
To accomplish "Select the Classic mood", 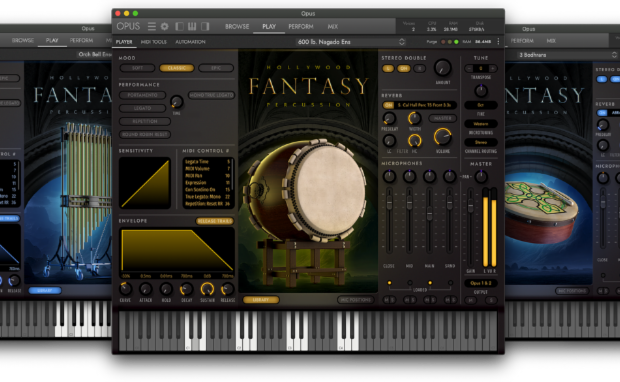I will click(x=177, y=68).
